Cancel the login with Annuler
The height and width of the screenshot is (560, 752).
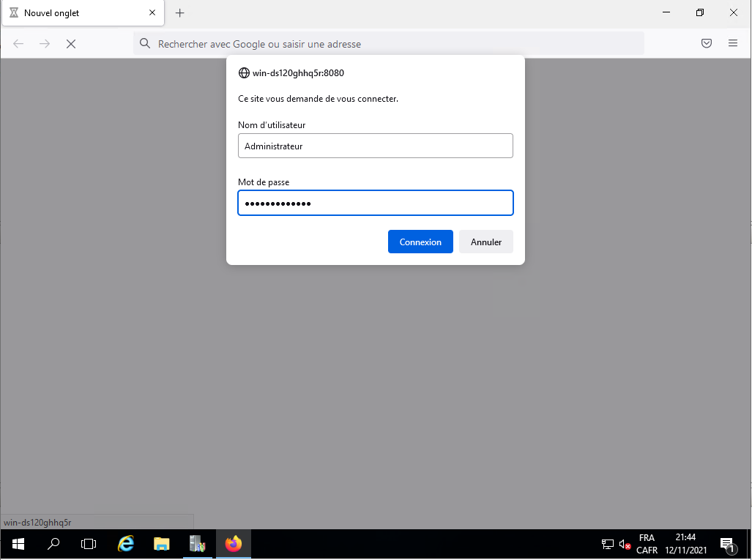pos(485,242)
